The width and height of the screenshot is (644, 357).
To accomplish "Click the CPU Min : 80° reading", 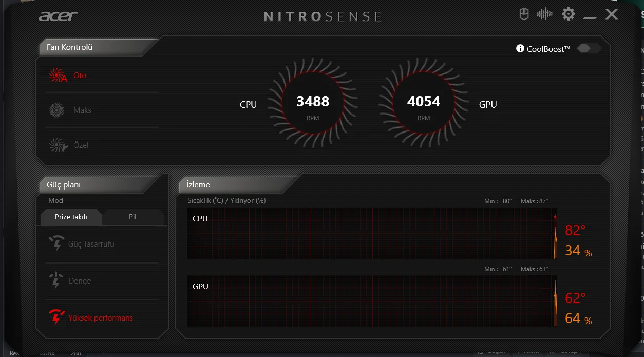I will [x=498, y=201].
